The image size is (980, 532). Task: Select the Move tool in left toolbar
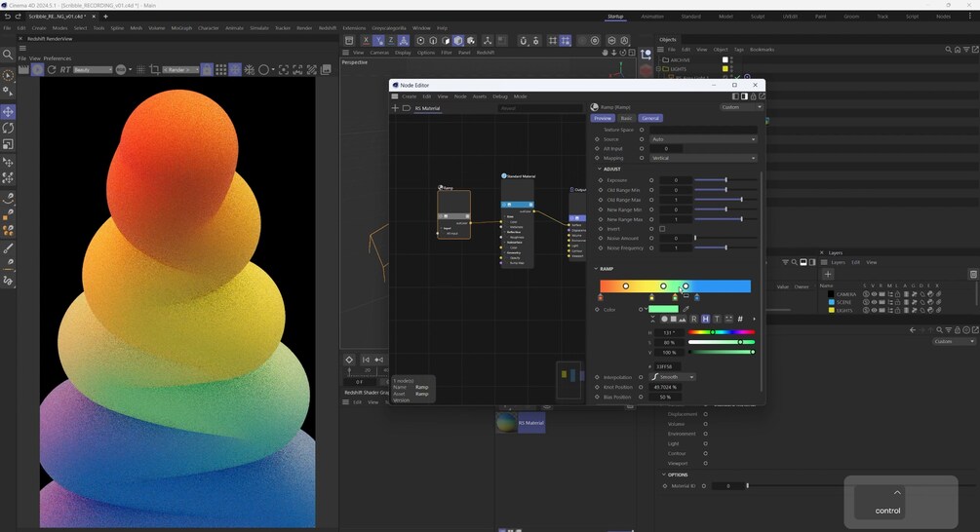click(x=8, y=112)
